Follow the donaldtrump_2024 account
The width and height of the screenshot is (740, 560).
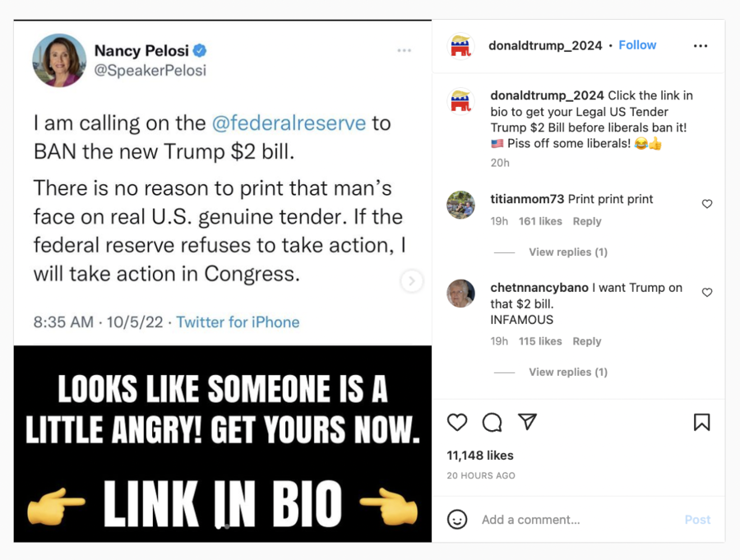click(x=637, y=45)
